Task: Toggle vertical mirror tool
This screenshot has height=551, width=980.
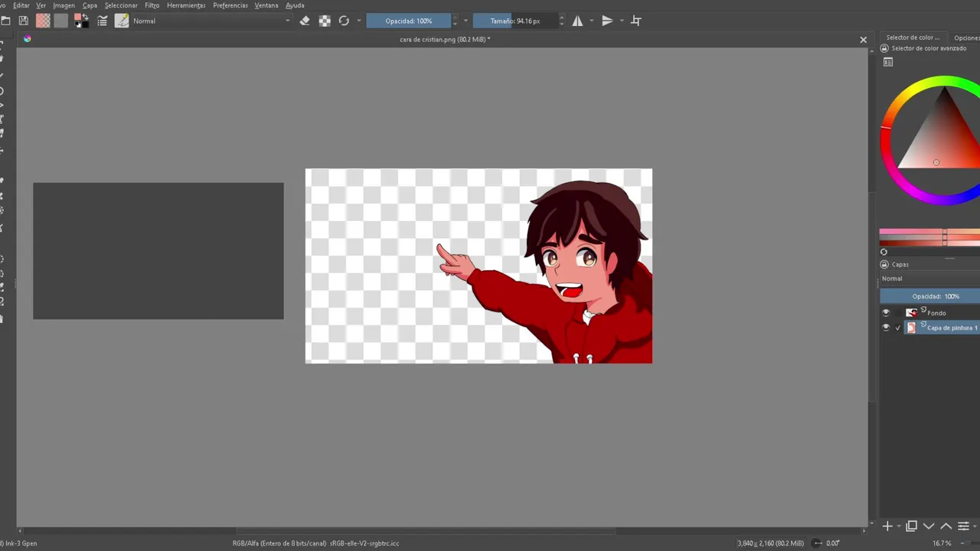Action: tap(607, 21)
